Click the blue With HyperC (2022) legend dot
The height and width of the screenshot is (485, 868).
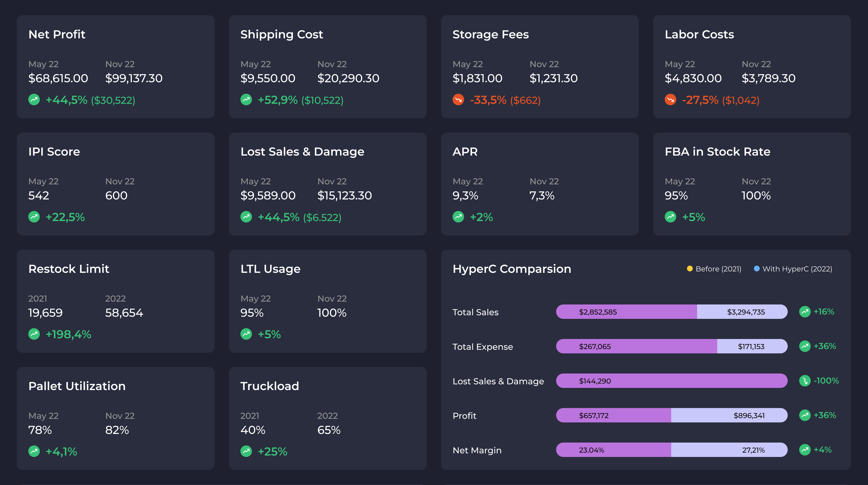(757, 269)
